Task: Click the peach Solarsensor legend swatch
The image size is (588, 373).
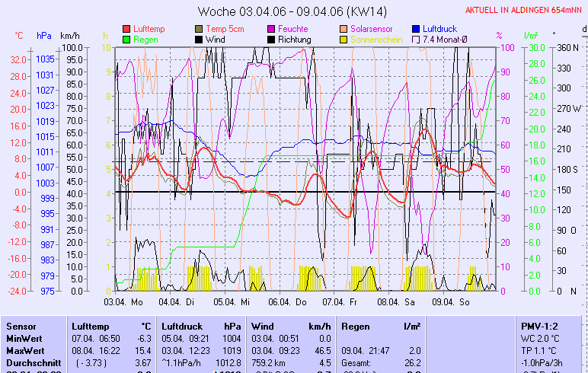Action: pos(344,29)
